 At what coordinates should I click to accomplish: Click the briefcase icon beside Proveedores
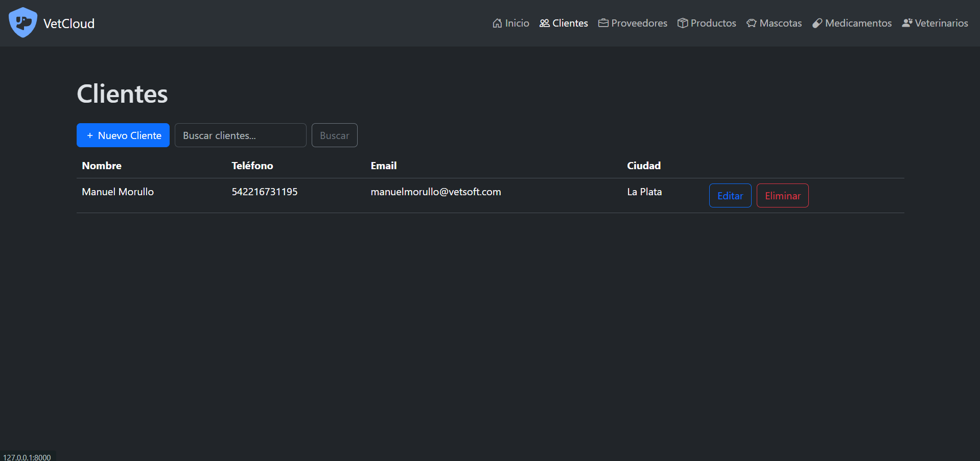(603, 23)
